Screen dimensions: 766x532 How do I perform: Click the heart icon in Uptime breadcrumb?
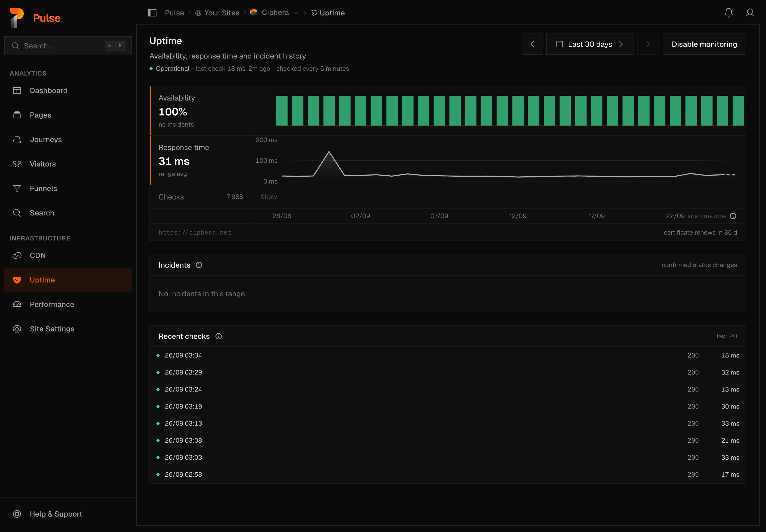point(314,13)
